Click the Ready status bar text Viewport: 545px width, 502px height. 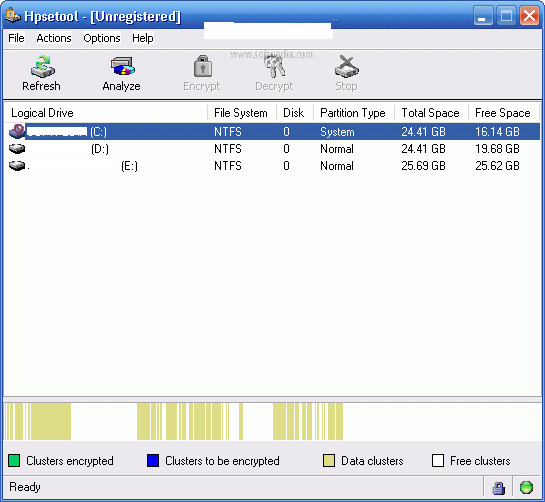[x=25, y=487]
